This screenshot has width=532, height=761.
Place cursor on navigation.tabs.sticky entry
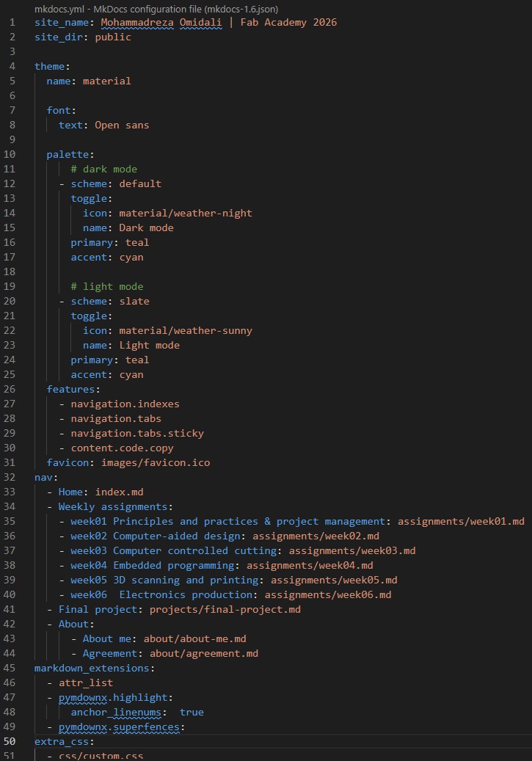(x=137, y=433)
